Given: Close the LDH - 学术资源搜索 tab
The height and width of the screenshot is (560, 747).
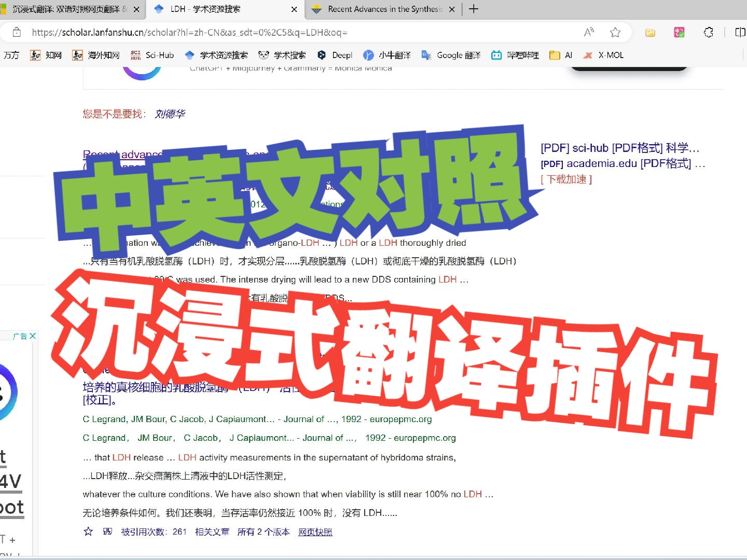Looking at the screenshot, I should (294, 9).
